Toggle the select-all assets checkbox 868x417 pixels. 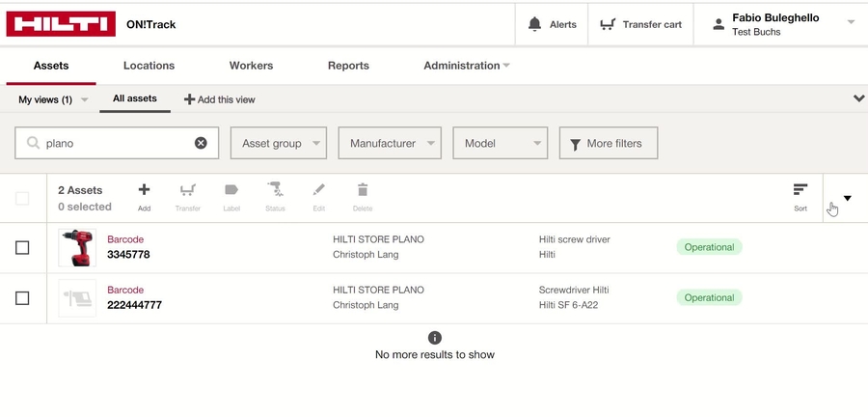click(x=22, y=198)
